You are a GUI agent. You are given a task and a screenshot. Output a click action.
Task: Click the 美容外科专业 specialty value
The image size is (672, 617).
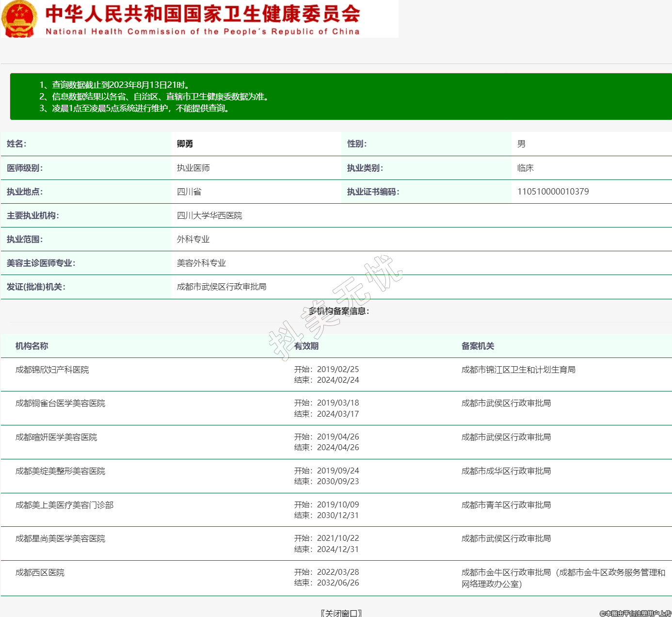(x=201, y=263)
